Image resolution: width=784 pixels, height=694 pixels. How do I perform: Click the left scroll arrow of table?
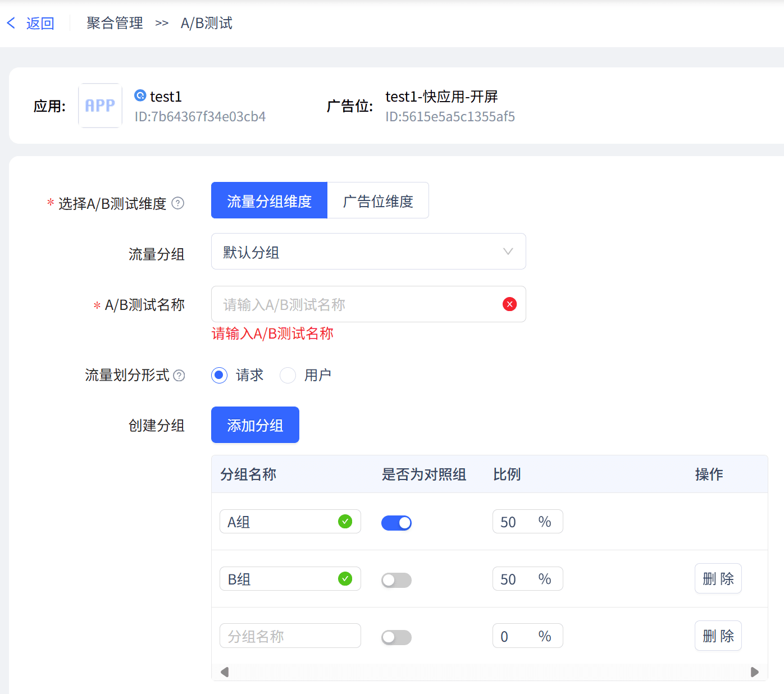(225, 672)
